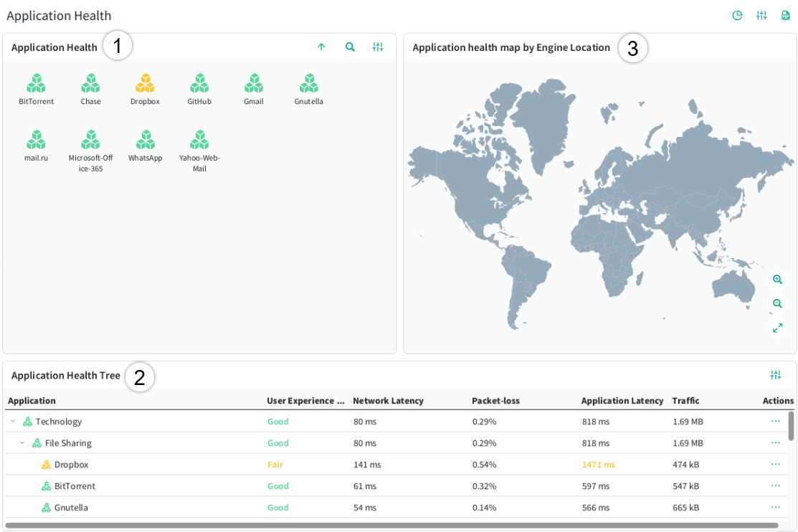Select the BitTorrent application icon

(36, 83)
